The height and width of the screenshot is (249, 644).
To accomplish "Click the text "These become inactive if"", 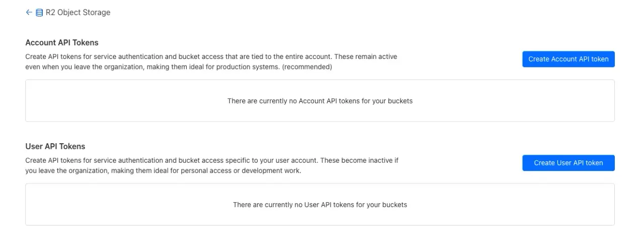I will click(359, 160).
